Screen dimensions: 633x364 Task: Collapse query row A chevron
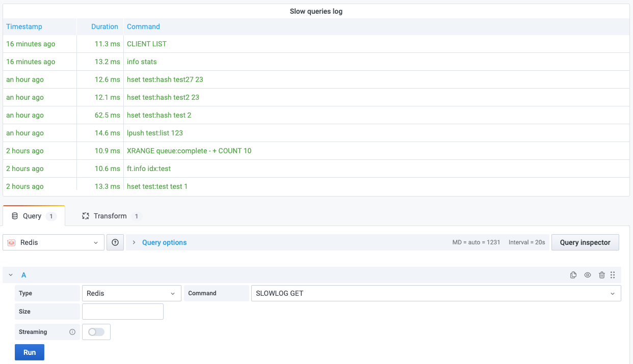click(11, 275)
